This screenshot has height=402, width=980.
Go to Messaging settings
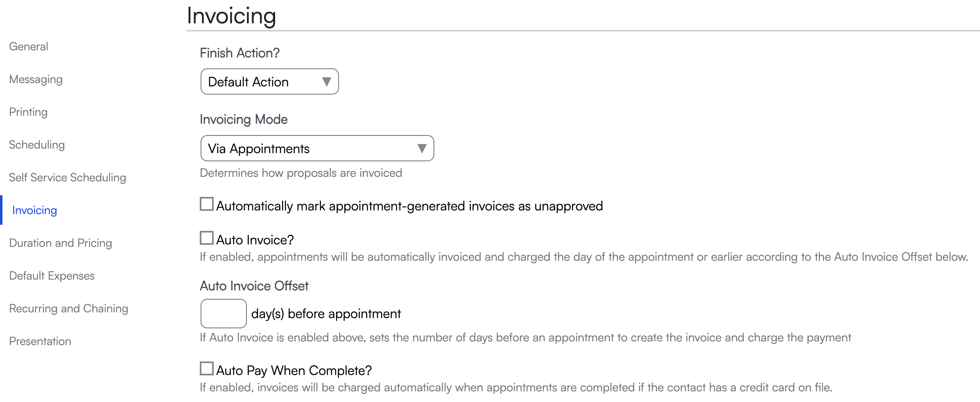36,79
